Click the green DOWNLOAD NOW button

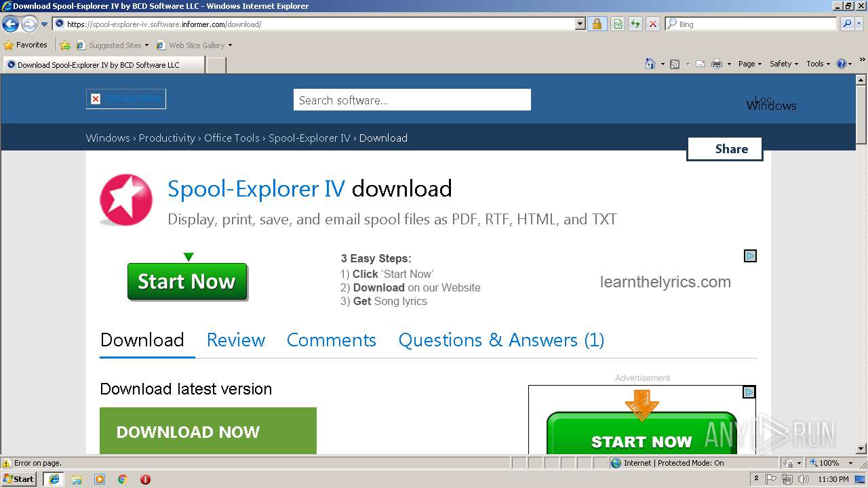[208, 431]
